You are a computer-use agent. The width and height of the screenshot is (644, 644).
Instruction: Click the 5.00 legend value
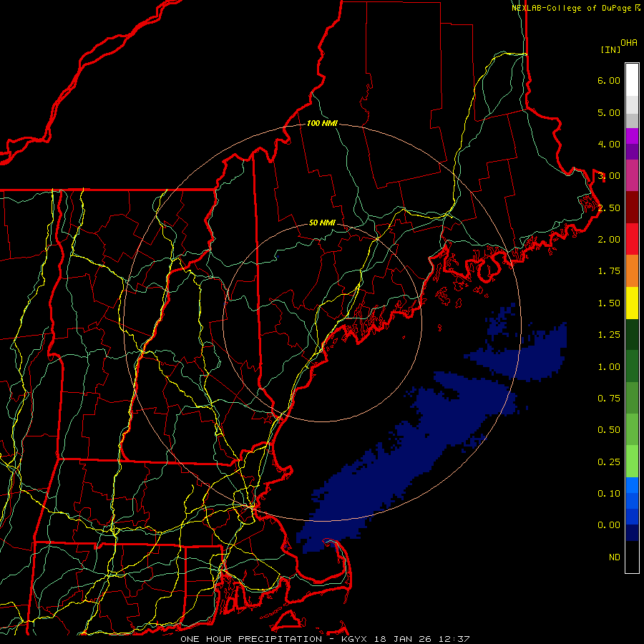[x=609, y=112]
